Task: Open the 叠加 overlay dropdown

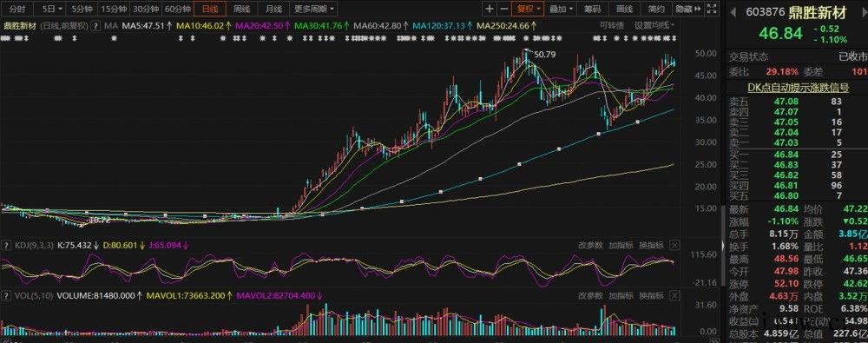Action: click(561, 9)
